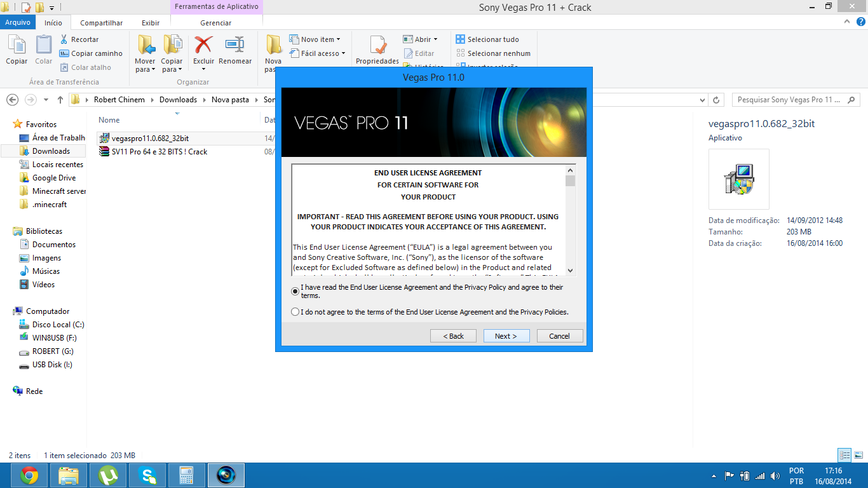Click the Back arrow in Explorer
This screenshot has height=488, width=868.
coord(12,100)
